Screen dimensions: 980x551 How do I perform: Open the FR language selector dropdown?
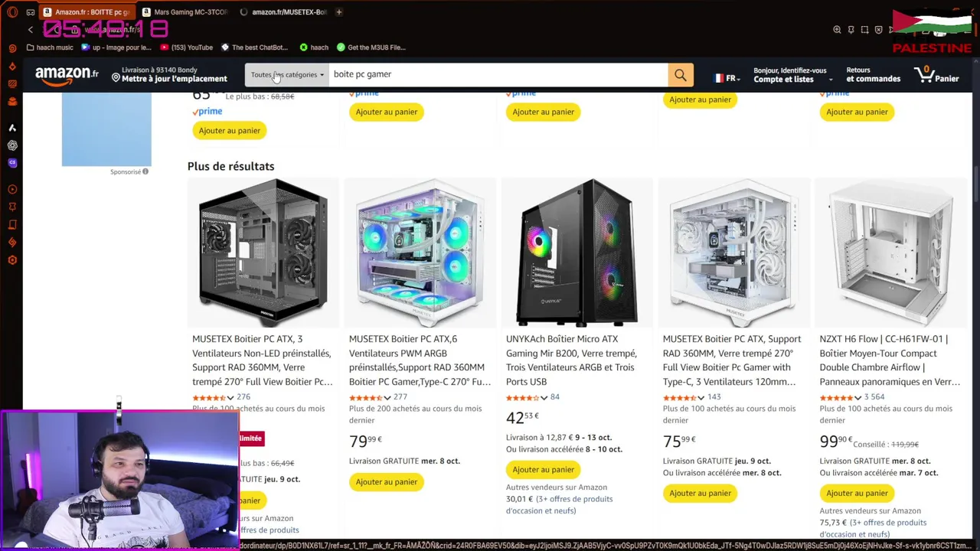pos(727,78)
